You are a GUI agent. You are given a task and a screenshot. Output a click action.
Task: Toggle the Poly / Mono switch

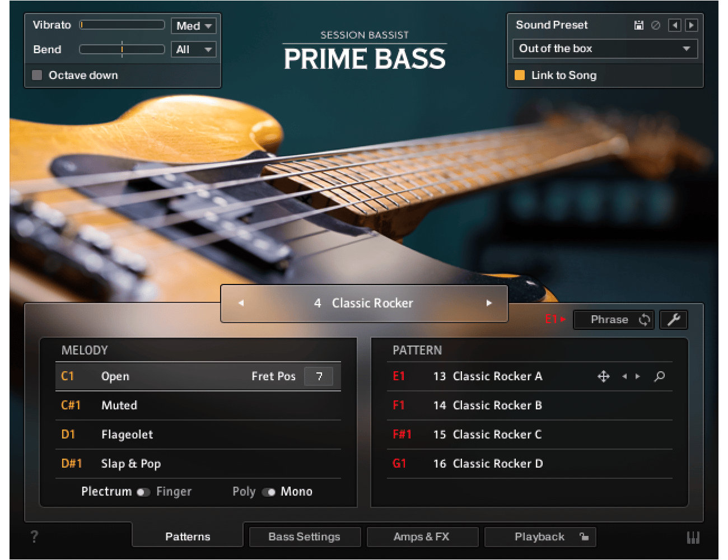point(269,492)
